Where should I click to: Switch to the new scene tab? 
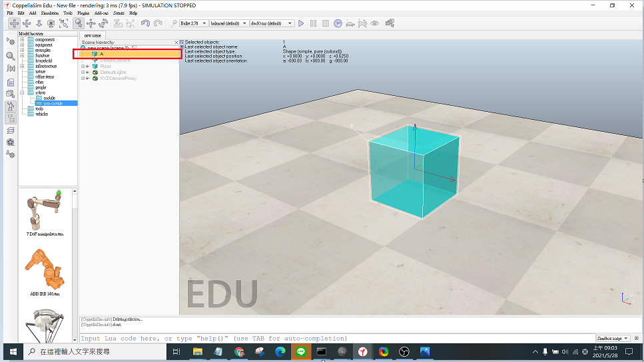pos(92,35)
